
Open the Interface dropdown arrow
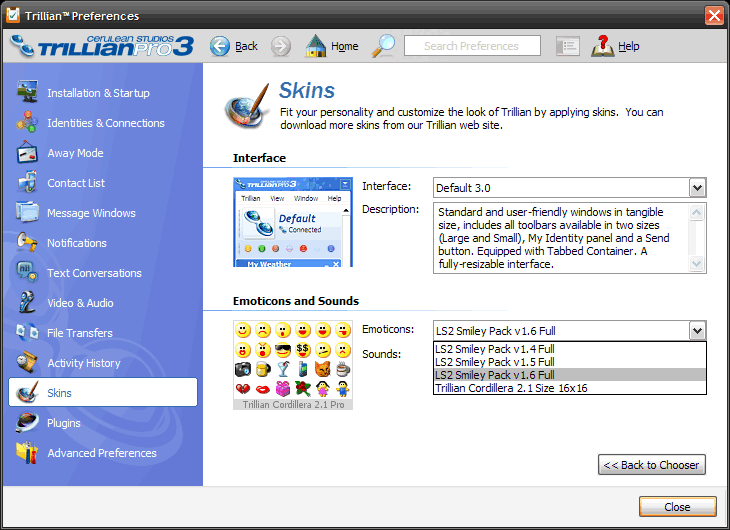point(697,188)
